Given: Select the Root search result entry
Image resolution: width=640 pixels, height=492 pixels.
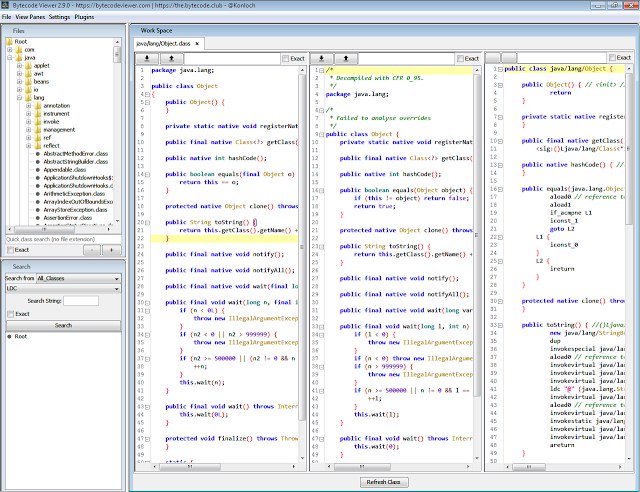Looking at the screenshot, I should click(x=20, y=336).
